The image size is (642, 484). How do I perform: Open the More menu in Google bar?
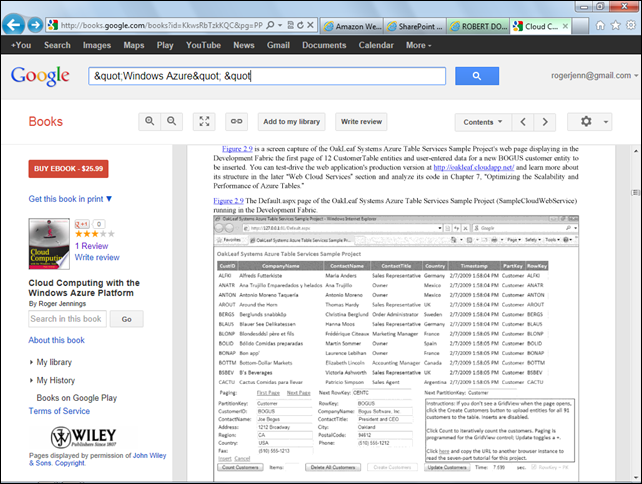pyautogui.click(x=418, y=45)
